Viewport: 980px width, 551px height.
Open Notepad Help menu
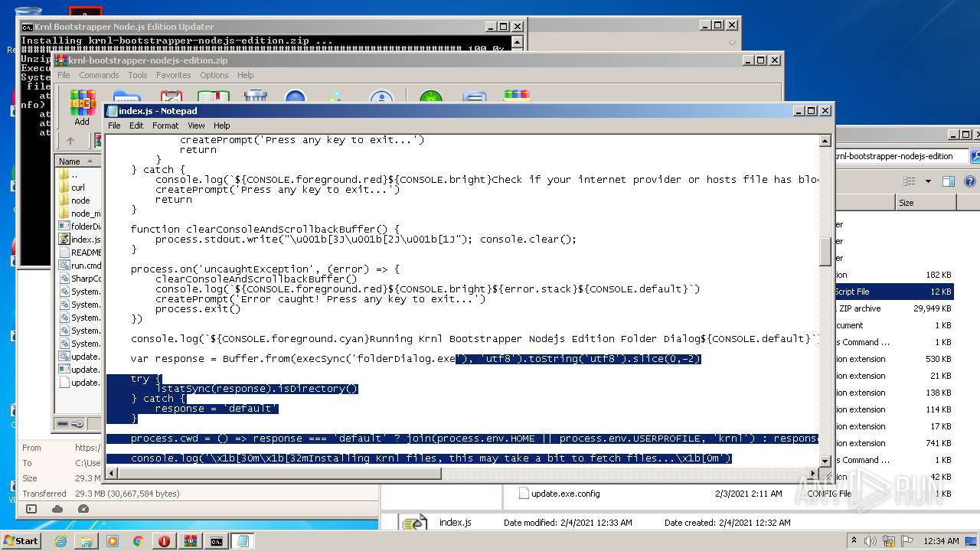tap(221, 126)
